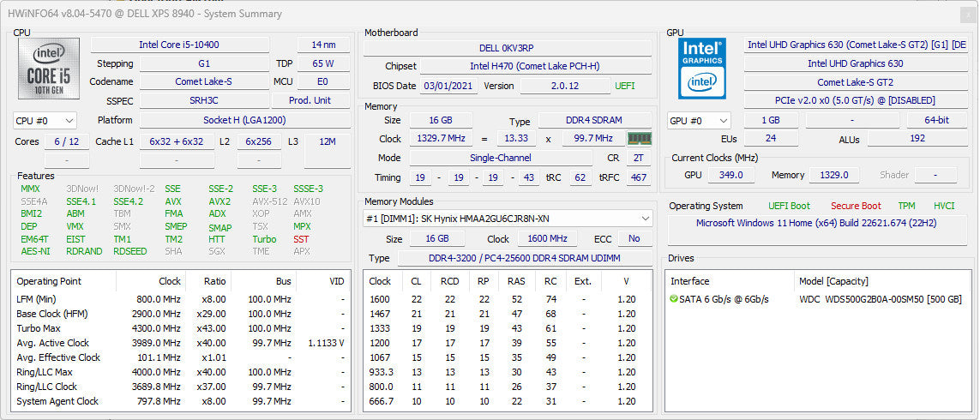Click the Intel H470 chipset field

[x=535, y=66]
